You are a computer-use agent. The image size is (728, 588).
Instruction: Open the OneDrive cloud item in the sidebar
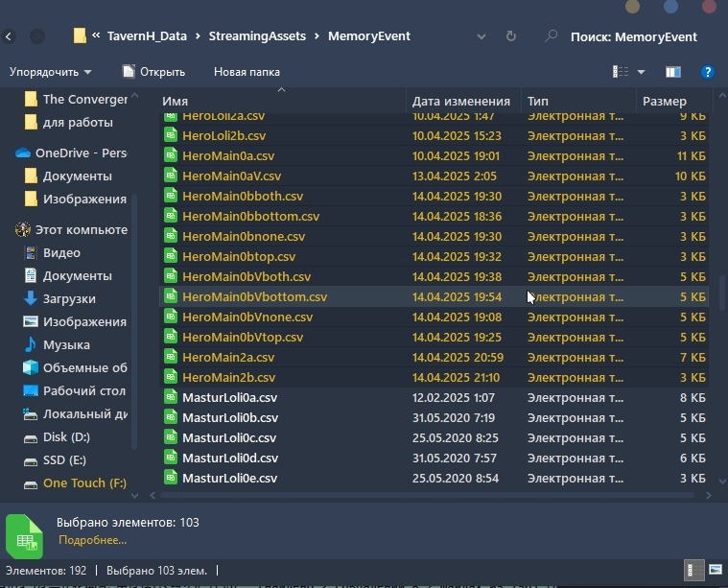click(72, 153)
